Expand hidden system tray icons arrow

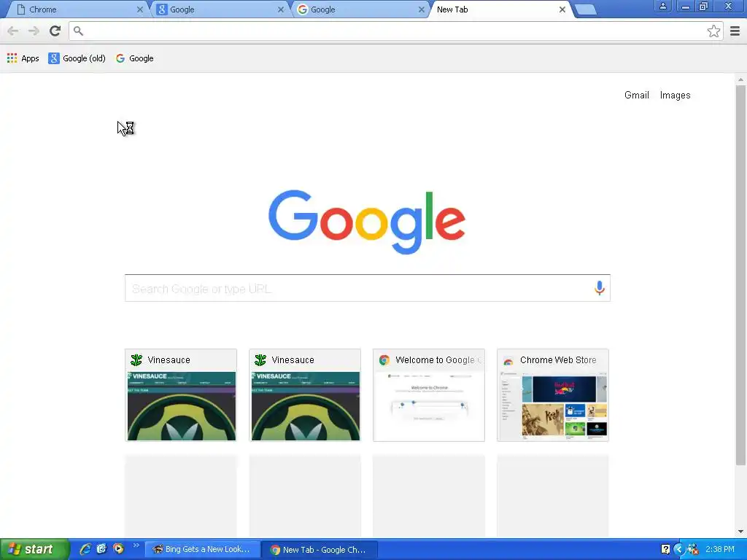coord(679,550)
